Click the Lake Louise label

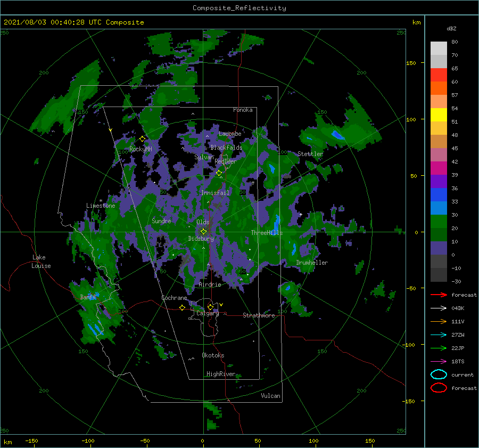click(41, 262)
